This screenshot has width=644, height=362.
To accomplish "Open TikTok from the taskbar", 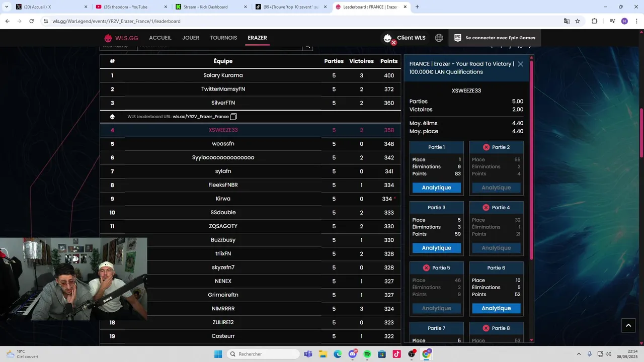I will pyautogui.click(x=396, y=354).
